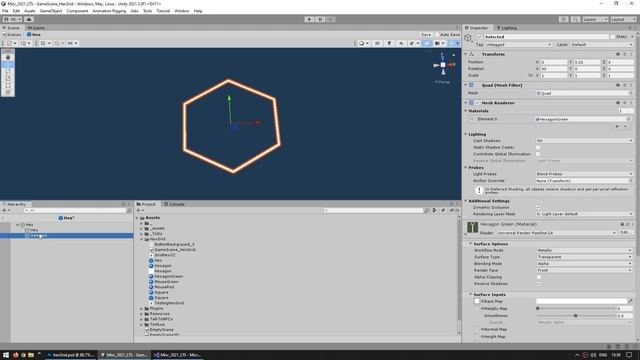Image resolution: width=640 pixels, height=360 pixels.
Task: Remove a material element with minus button
Action: click(625, 127)
